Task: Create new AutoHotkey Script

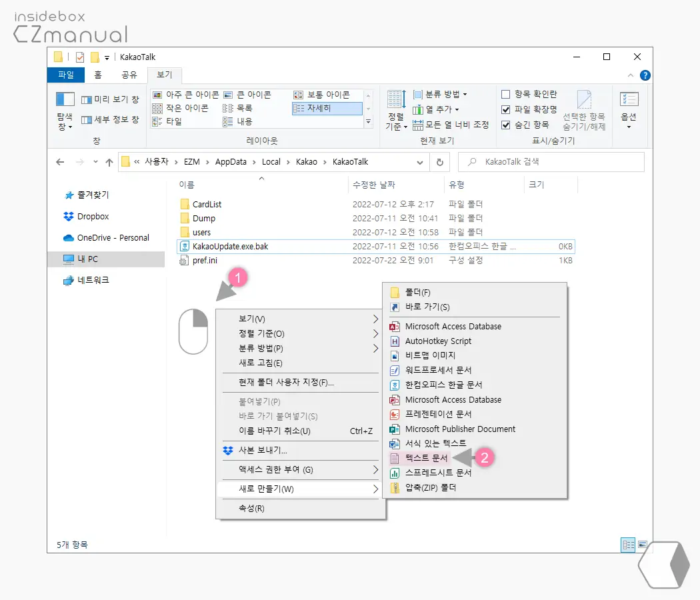Action: [475, 341]
